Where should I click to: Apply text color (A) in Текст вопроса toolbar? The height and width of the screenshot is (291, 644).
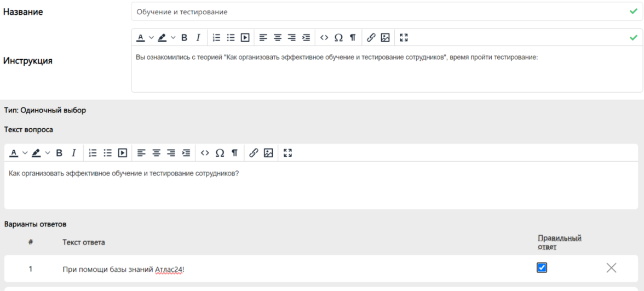[x=14, y=153]
